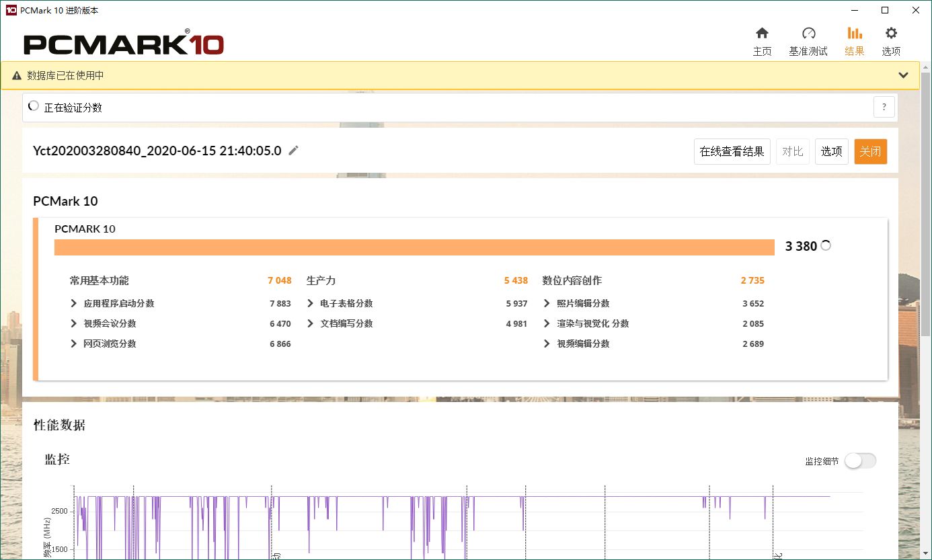Open the options gear icon
The width and height of the screenshot is (932, 560).
891,33
